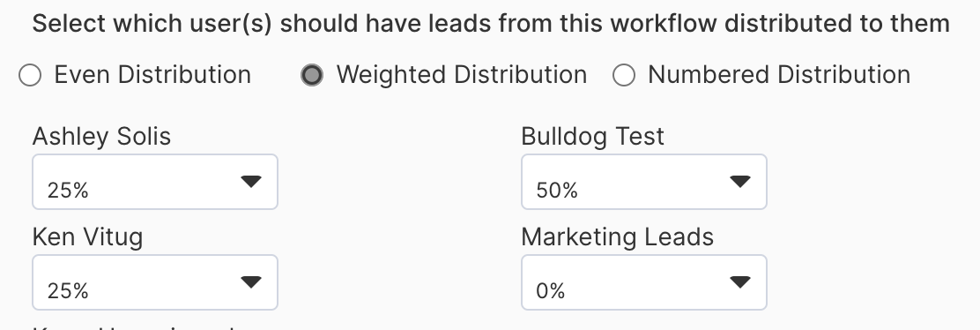Click the Bulldog Test name label
The width and height of the screenshot is (980, 330).
592,137
